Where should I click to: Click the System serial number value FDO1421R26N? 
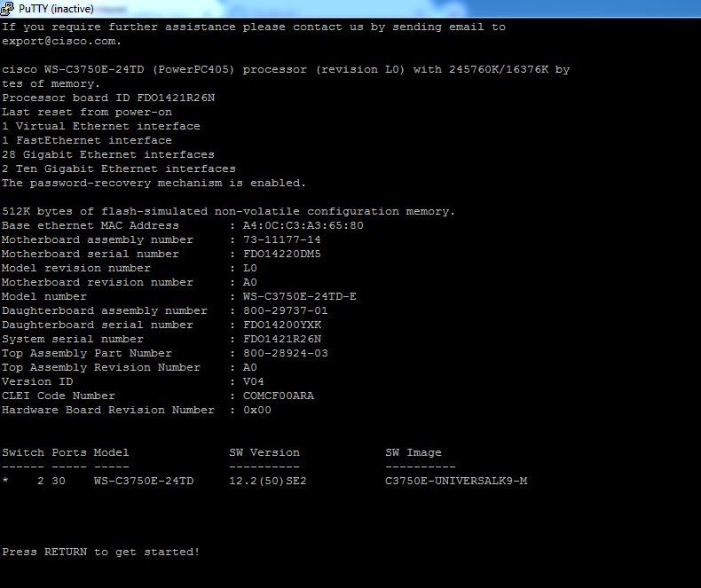(281, 339)
